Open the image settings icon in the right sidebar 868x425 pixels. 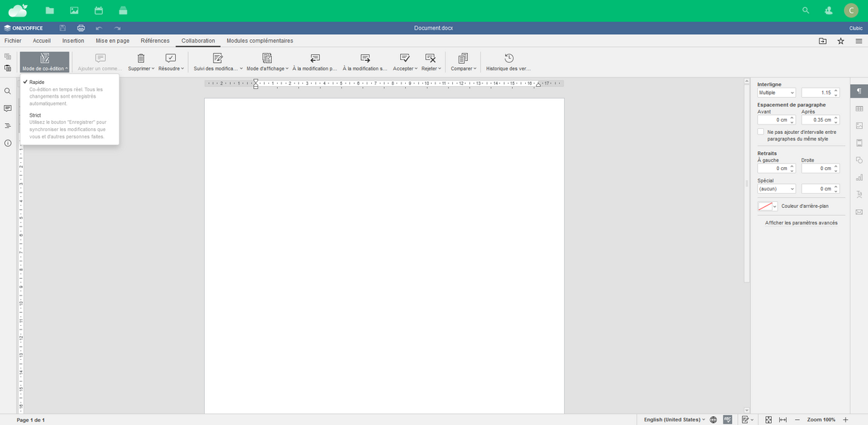859,125
